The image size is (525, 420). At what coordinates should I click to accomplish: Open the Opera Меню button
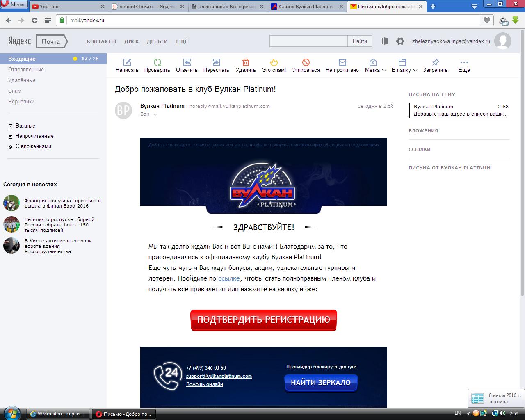point(14,5)
